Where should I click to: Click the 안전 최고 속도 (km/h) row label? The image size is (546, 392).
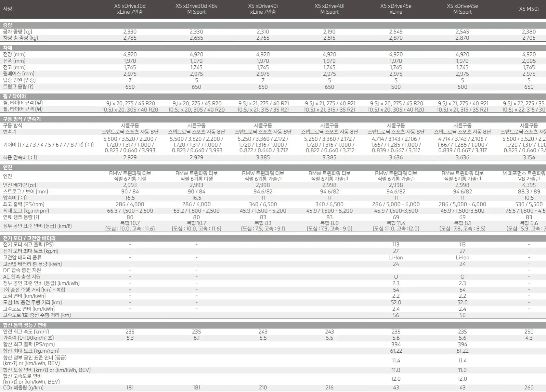(26, 332)
